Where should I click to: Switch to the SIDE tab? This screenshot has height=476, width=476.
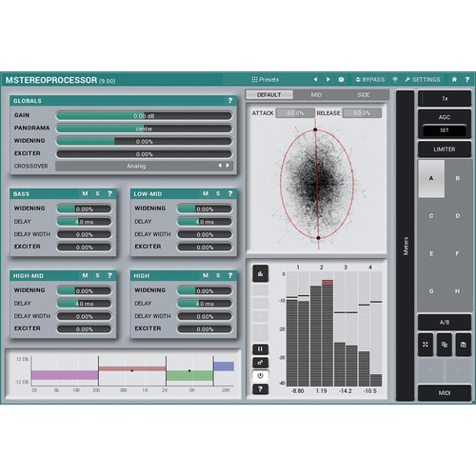[x=364, y=94]
